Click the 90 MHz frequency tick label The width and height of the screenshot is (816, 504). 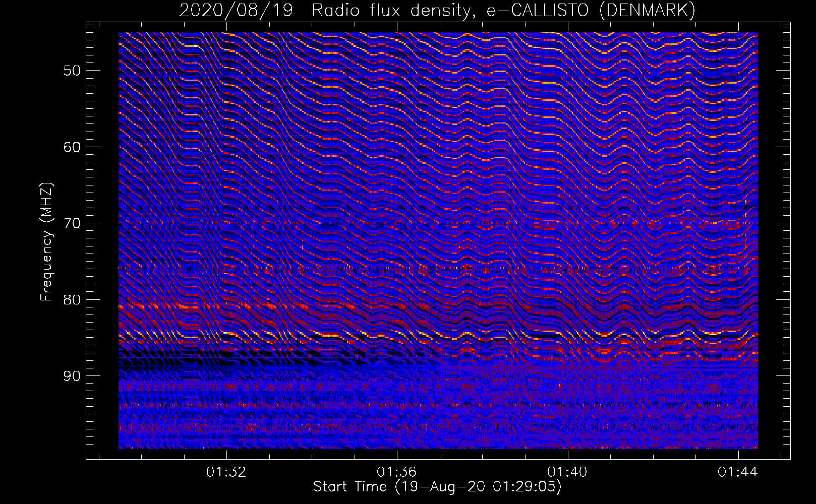[x=72, y=376]
